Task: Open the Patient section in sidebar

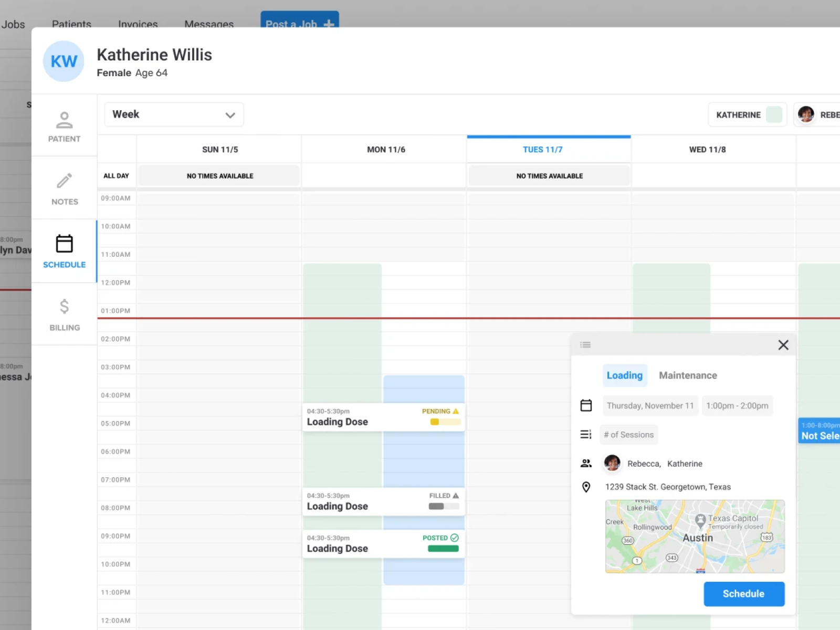Action: (64, 127)
